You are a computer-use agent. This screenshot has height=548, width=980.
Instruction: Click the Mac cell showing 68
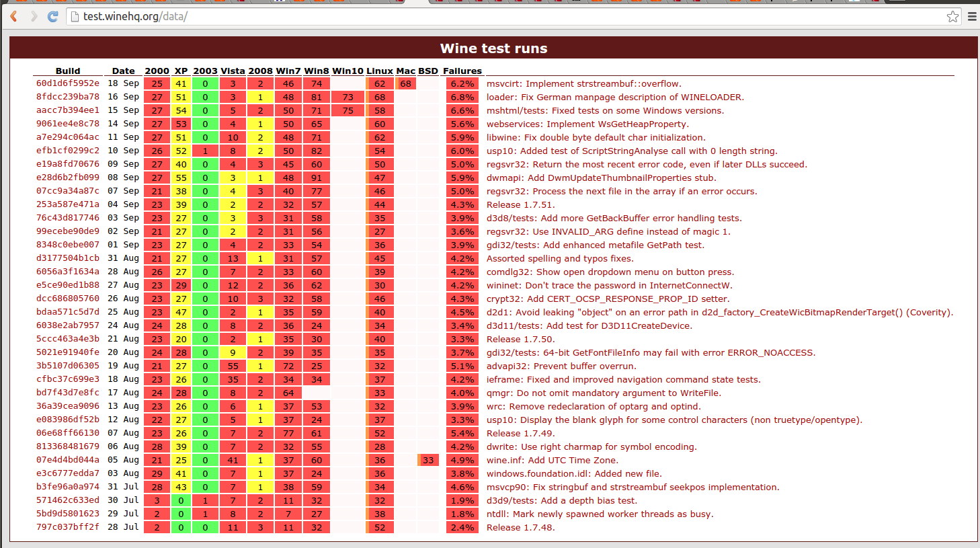406,83
